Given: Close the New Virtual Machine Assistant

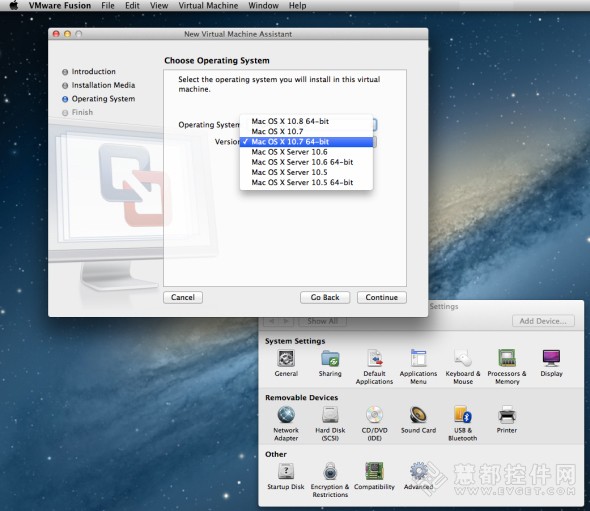Looking at the screenshot, I should pos(56,34).
